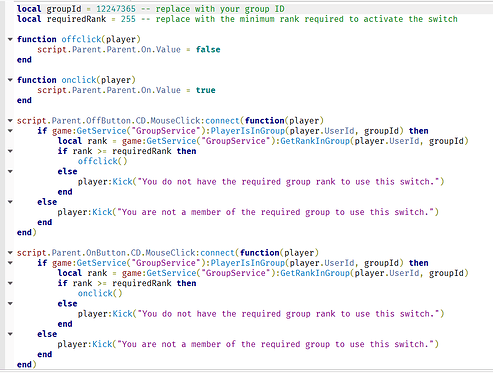Screen dimensions: 493x375
Task: Fold outer 'not a member' else in OffButton handler
Action: 10,202
